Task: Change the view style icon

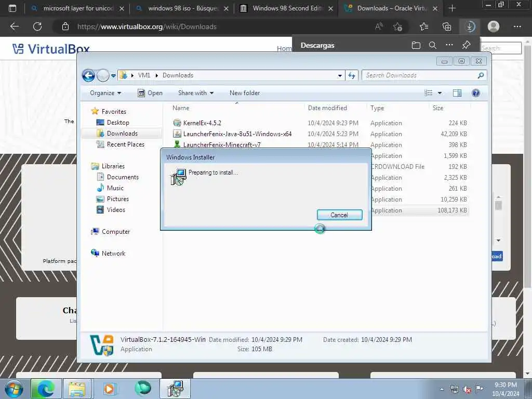Action: click(429, 93)
